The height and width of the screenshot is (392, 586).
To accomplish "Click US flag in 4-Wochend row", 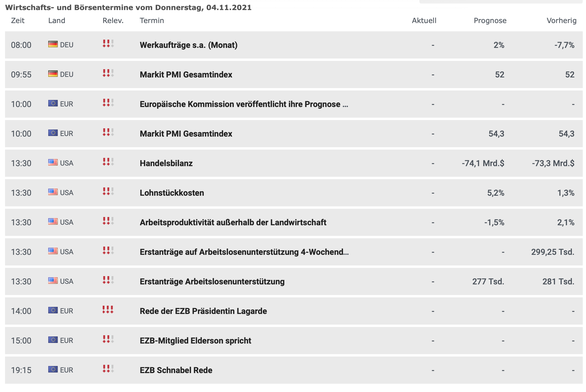I will [53, 251].
